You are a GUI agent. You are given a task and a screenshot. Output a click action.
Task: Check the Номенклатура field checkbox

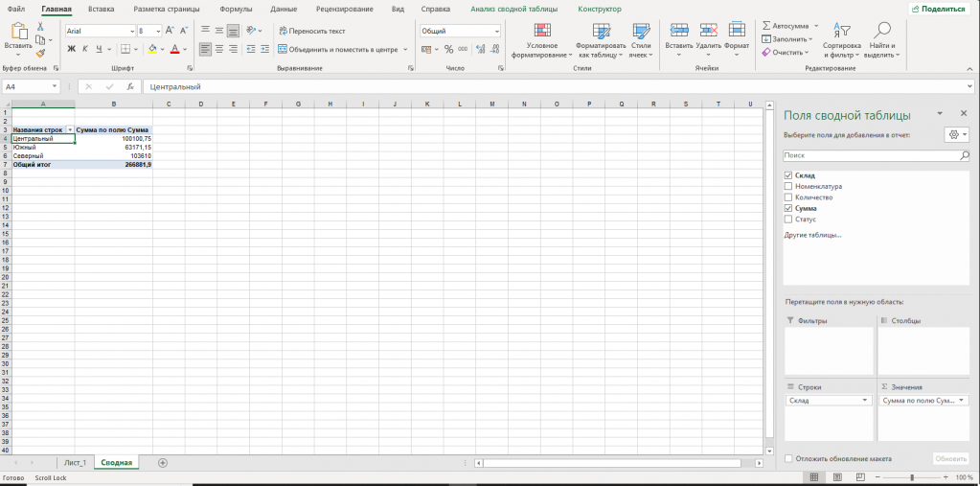tap(788, 186)
